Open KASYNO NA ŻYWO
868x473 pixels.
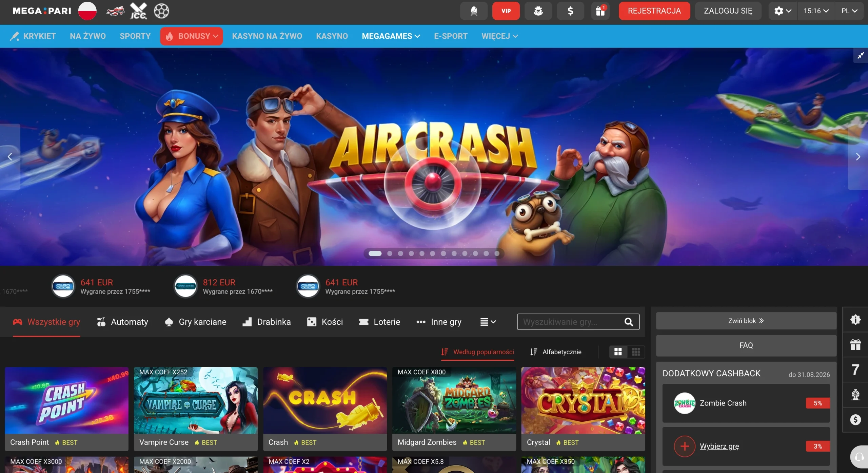click(267, 36)
